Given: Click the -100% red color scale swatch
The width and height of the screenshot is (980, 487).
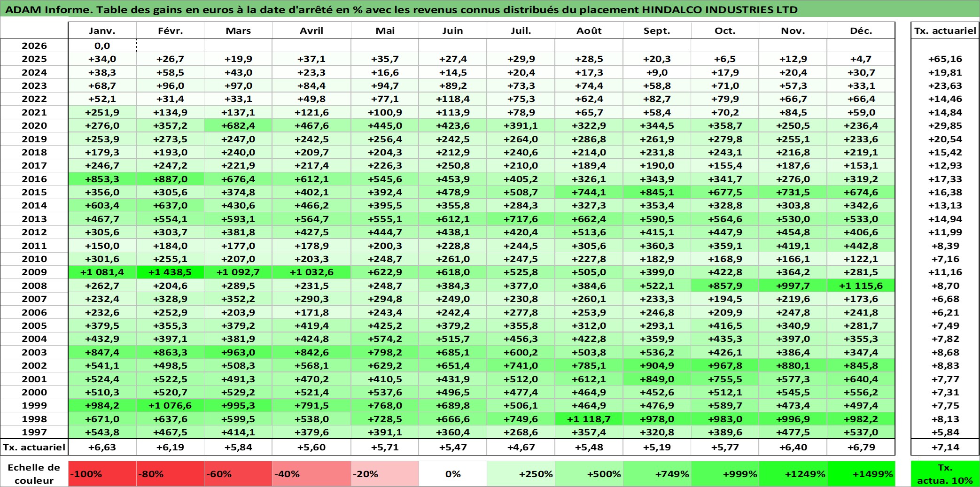Looking at the screenshot, I should tap(102, 474).
